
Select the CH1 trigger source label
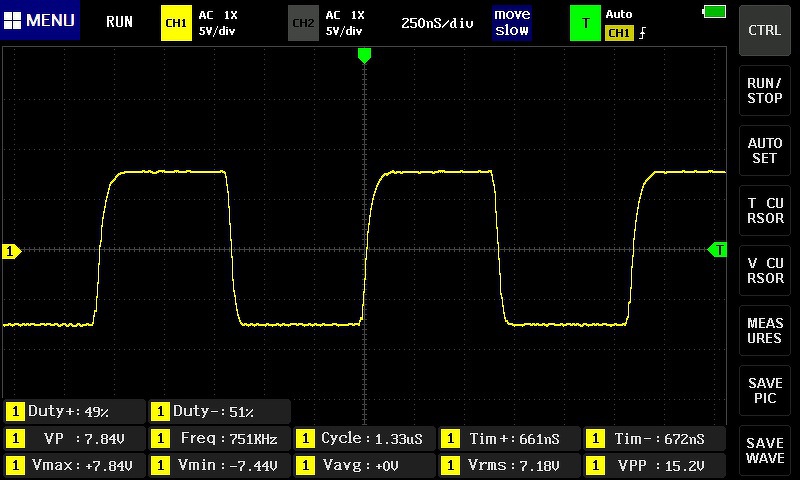click(x=619, y=33)
